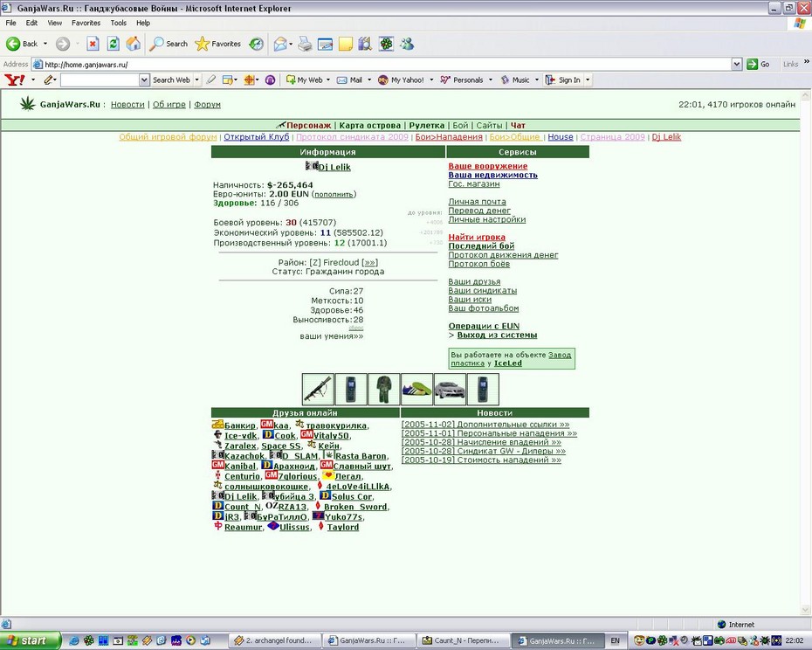This screenshot has width=812, height=650.
Task: Click the page vertical scrollbar
Action: (x=806, y=351)
